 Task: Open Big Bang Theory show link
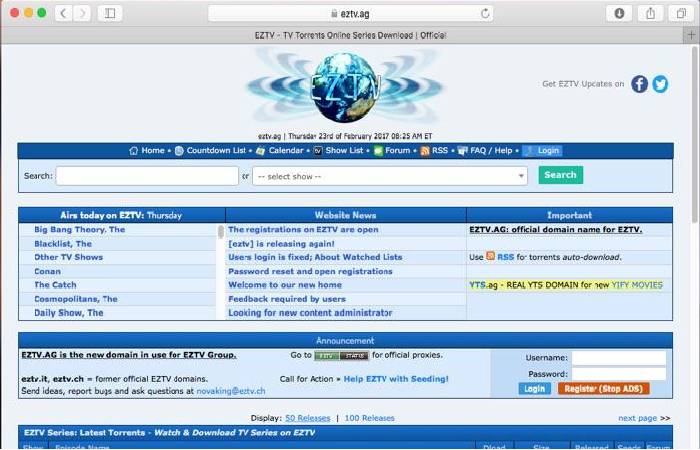click(x=79, y=229)
